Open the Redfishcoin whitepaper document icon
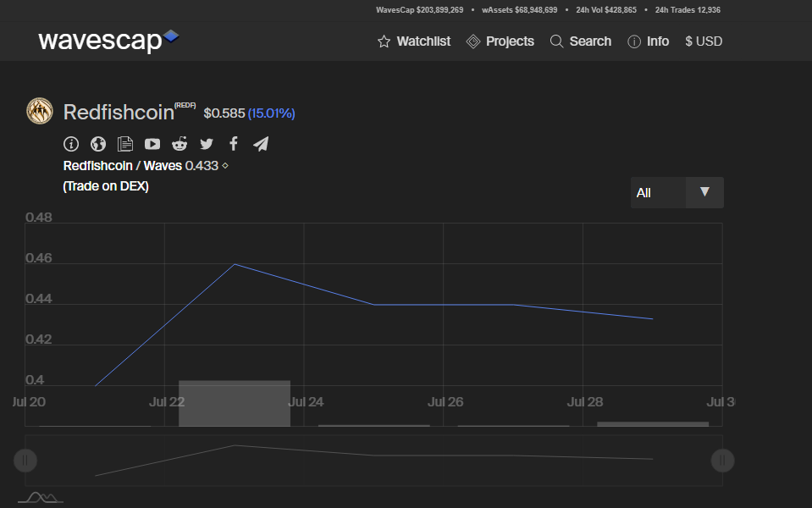Screen dimensions: 812x508 (124, 144)
